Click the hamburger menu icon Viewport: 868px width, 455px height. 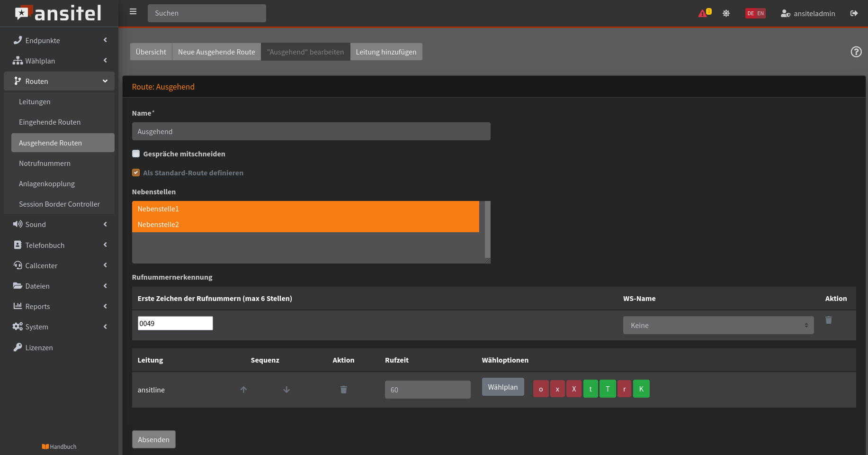coord(133,12)
